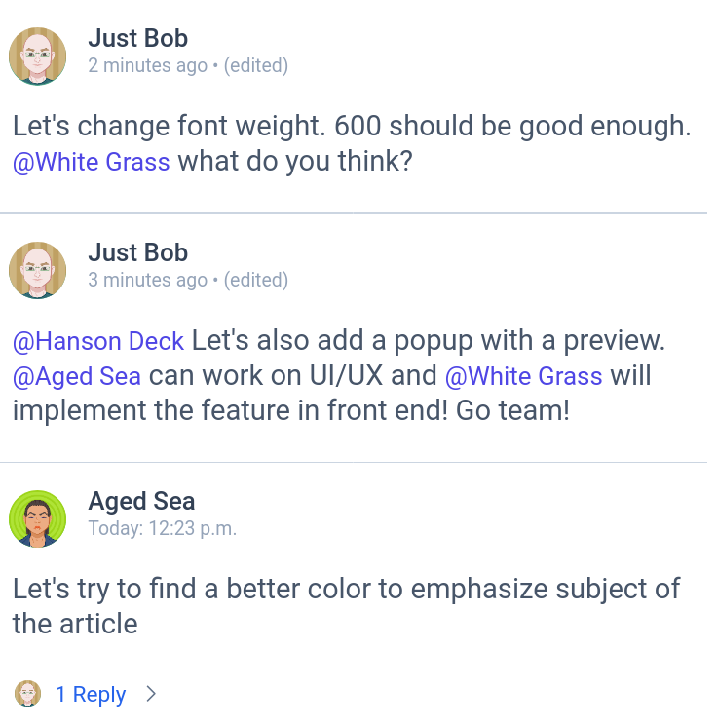The height and width of the screenshot is (728, 717).
Task: Select the 'better color to emphasize' comment text
Action: 346,606
